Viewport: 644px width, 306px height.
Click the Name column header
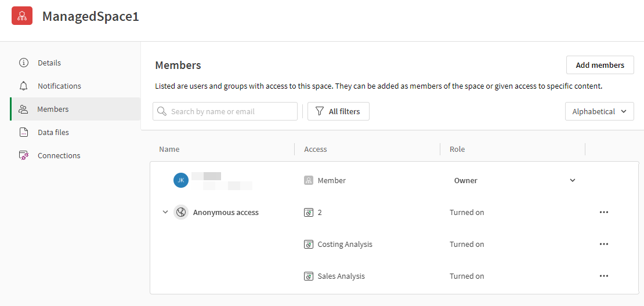(169, 150)
